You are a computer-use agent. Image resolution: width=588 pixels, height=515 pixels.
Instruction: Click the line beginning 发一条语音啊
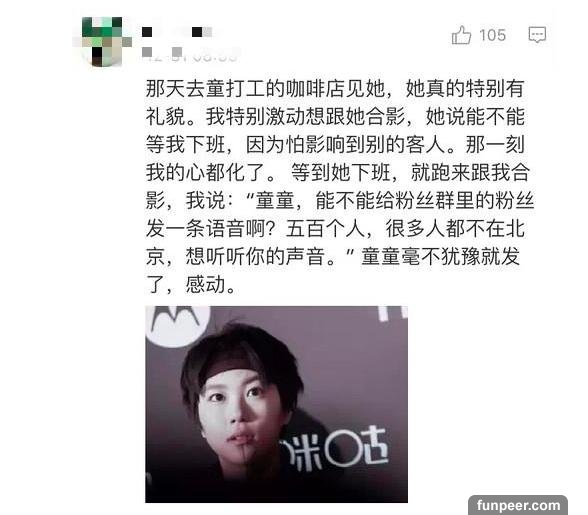click(x=335, y=229)
